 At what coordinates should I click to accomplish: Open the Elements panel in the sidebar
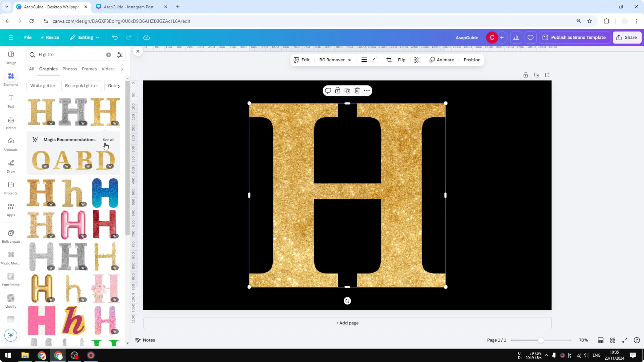click(x=11, y=79)
